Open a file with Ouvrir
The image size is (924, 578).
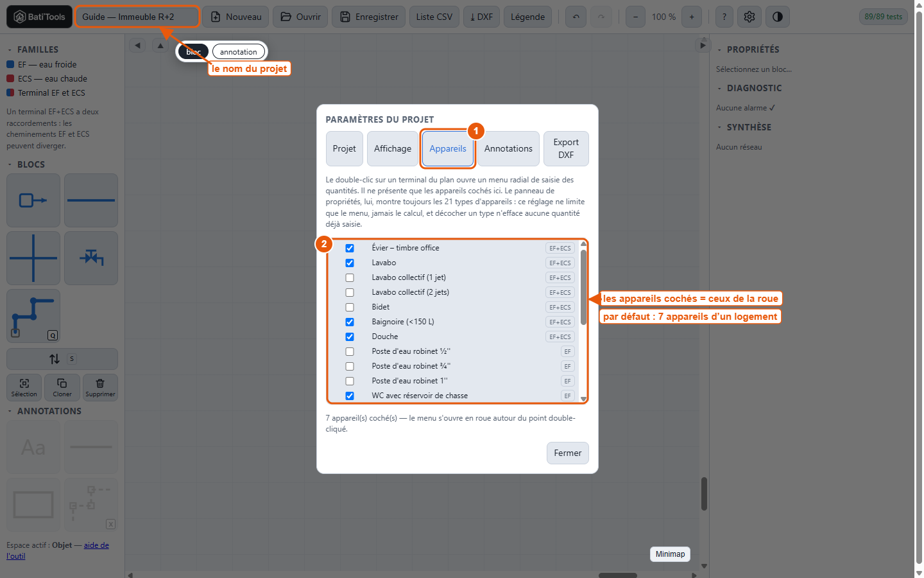tap(300, 17)
